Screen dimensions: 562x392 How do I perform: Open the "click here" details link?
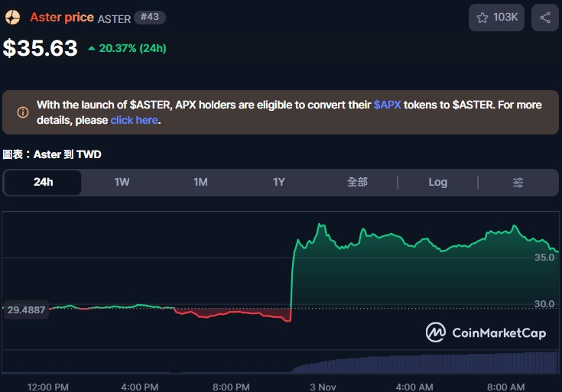[x=134, y=120]
